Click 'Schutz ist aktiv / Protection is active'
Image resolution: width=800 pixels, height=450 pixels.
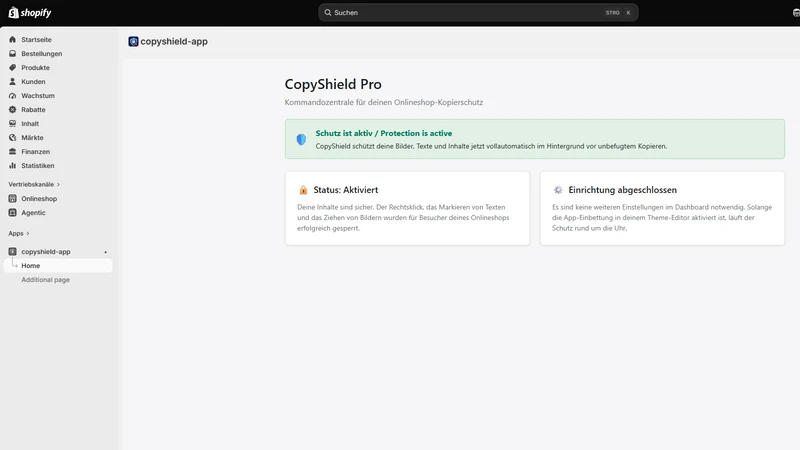point(384,133)
